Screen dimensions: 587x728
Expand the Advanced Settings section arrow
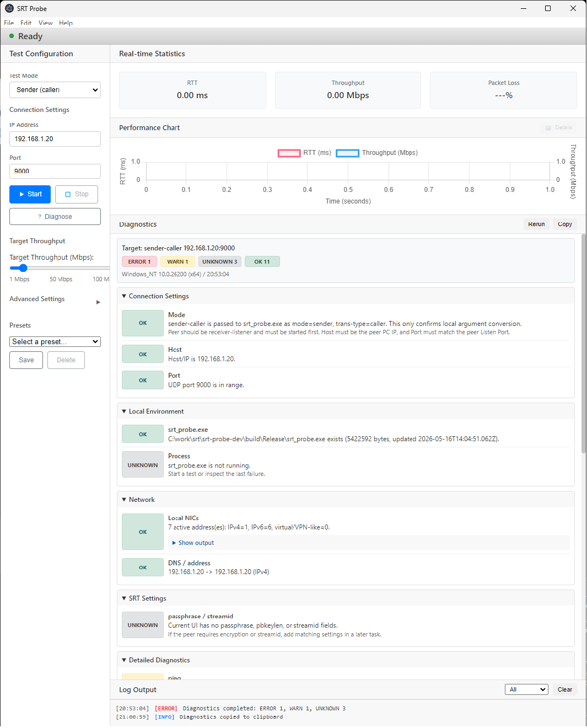click(x=98, y=302)
